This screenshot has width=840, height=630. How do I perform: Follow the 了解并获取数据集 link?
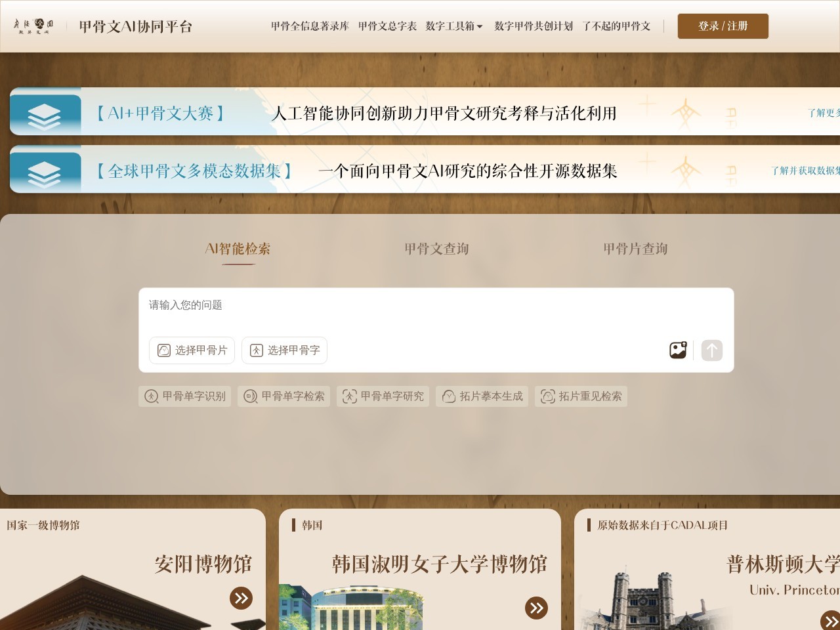pos(805,171)
